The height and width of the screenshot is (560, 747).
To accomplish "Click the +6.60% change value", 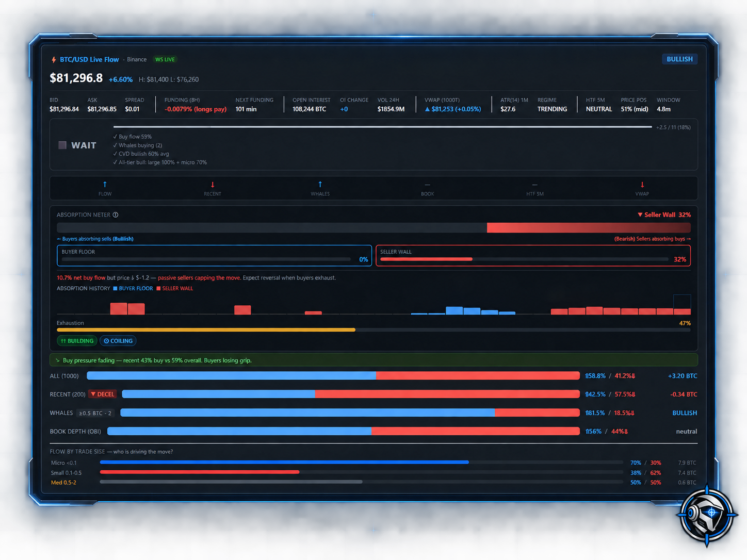I will [x=120, y=79].
